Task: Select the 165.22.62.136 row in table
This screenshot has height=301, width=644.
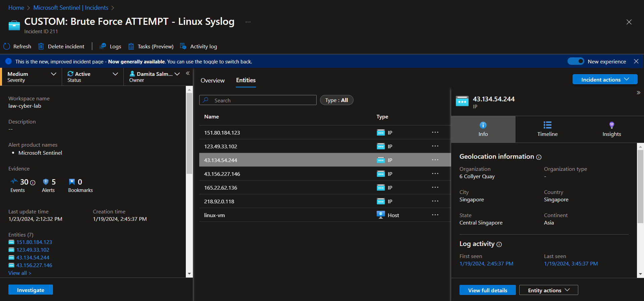Action: pos(325,188)
